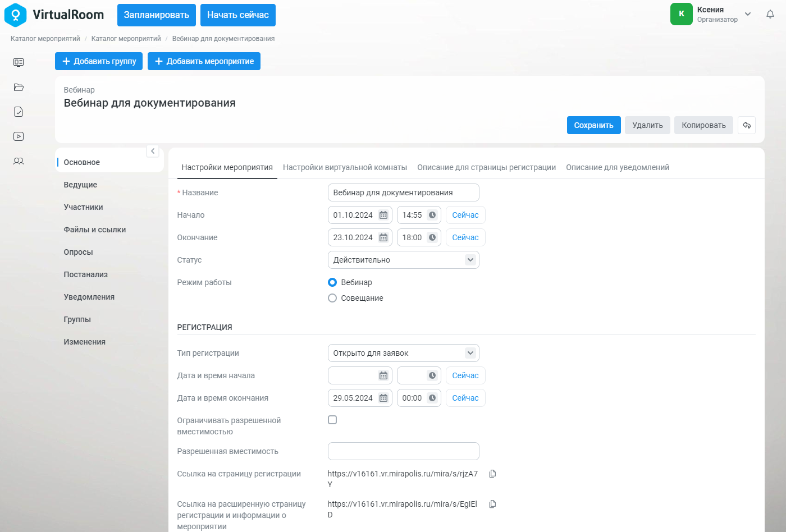Open clock picker for Окончание time
Viewport: 786px width, 532px height.
432,237
